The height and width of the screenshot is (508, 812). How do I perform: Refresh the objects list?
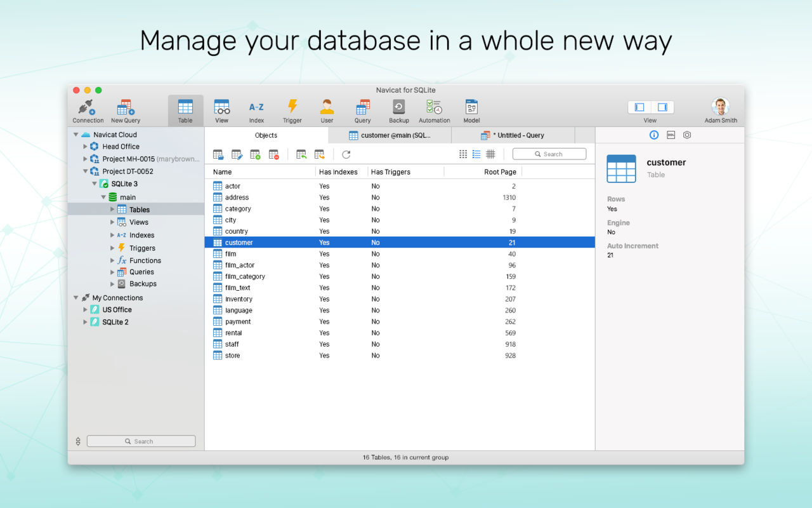(x=346, y=154)
